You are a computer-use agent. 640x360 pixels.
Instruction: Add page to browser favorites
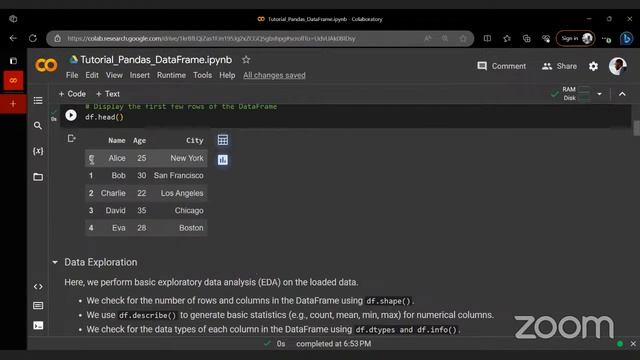click(x=463, y=38)
